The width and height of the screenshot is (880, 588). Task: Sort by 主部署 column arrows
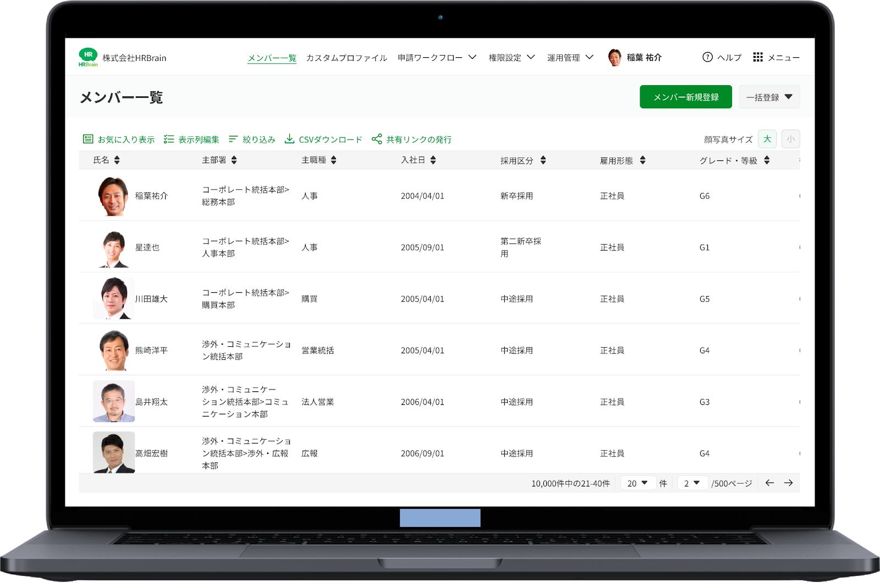[x=234, y=160]
